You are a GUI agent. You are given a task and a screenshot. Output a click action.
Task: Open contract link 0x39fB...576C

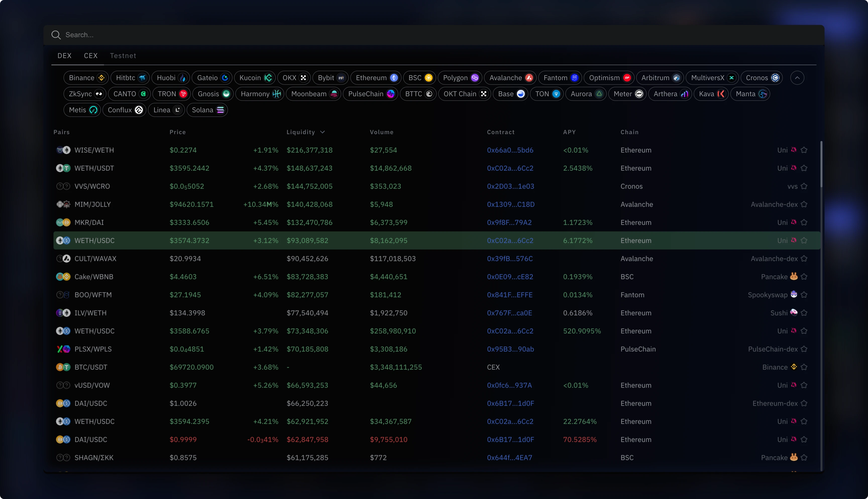[510, 259]
